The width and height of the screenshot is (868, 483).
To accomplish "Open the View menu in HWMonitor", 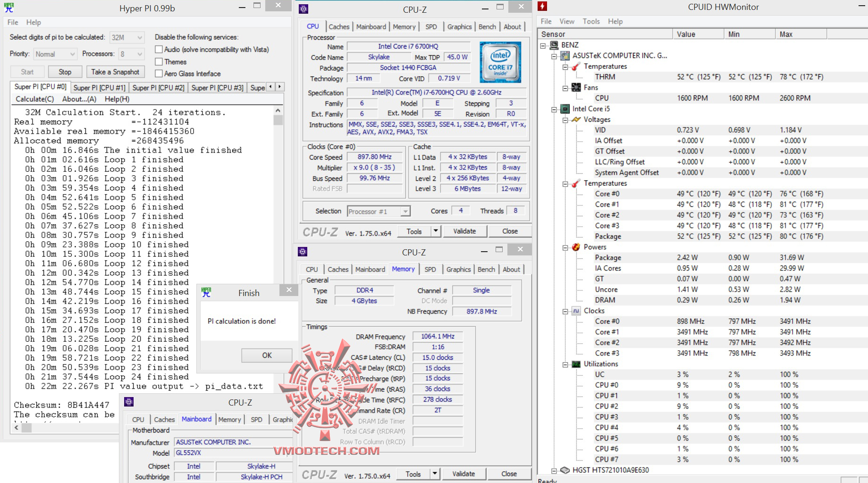I will [567, 21].
